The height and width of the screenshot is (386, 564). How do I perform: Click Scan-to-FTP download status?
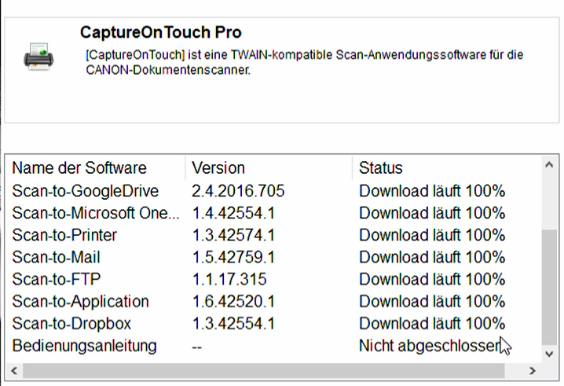[432, 280]
